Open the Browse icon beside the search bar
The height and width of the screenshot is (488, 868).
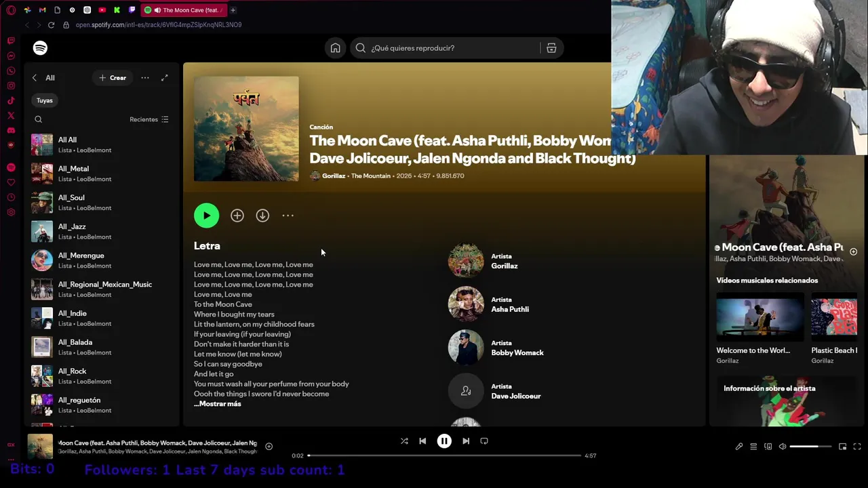pyautogui.click(x=551, y=48)
